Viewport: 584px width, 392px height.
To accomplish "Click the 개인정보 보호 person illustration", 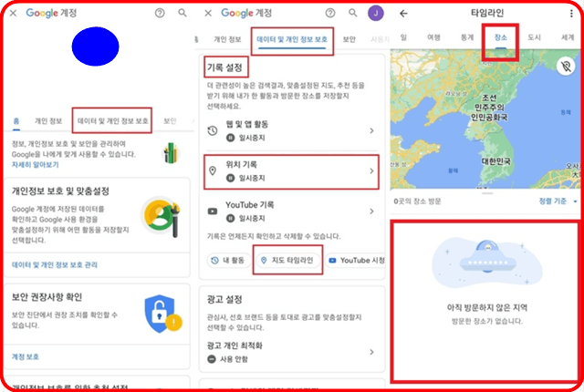I will click(x=161, y=216).
